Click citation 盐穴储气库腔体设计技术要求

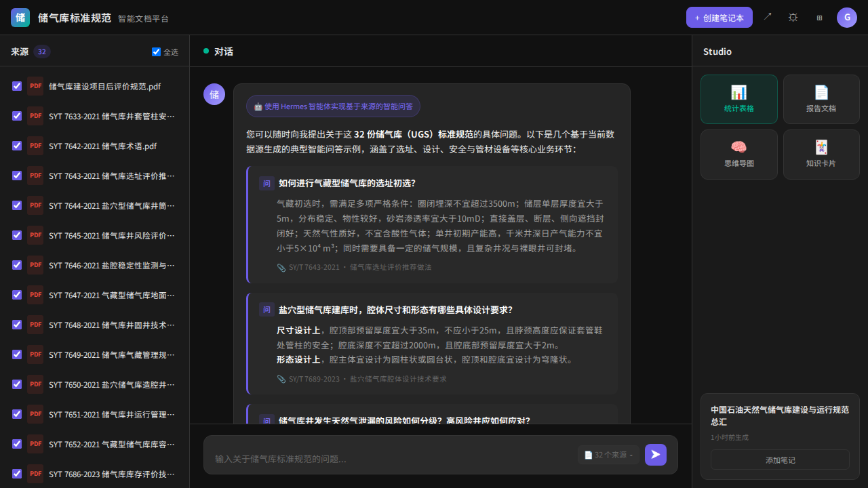(398, 379)
